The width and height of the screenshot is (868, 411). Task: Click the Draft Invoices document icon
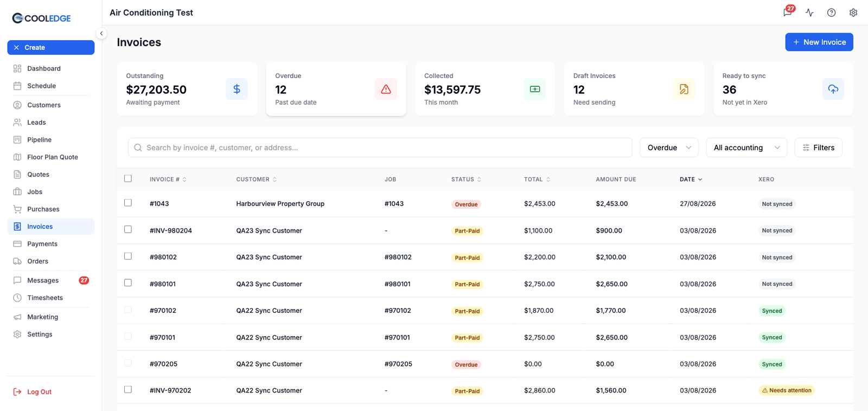point(684,89)
